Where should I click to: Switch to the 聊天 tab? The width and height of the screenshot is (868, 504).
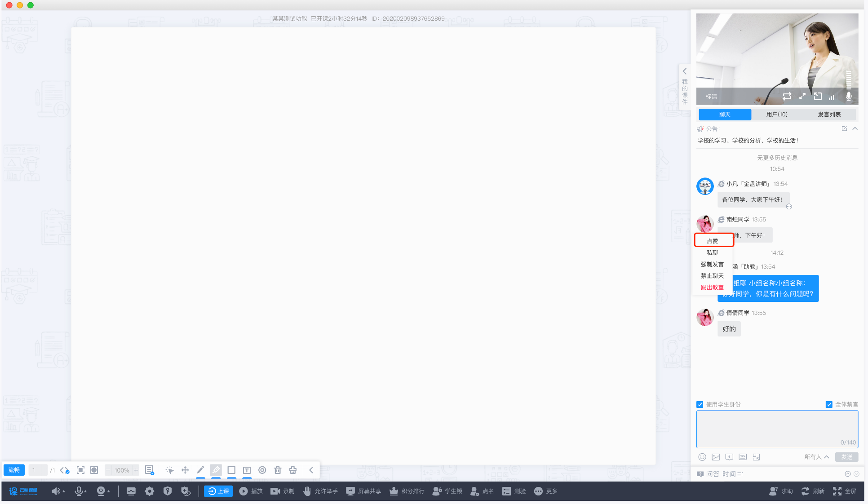point(725,114)
